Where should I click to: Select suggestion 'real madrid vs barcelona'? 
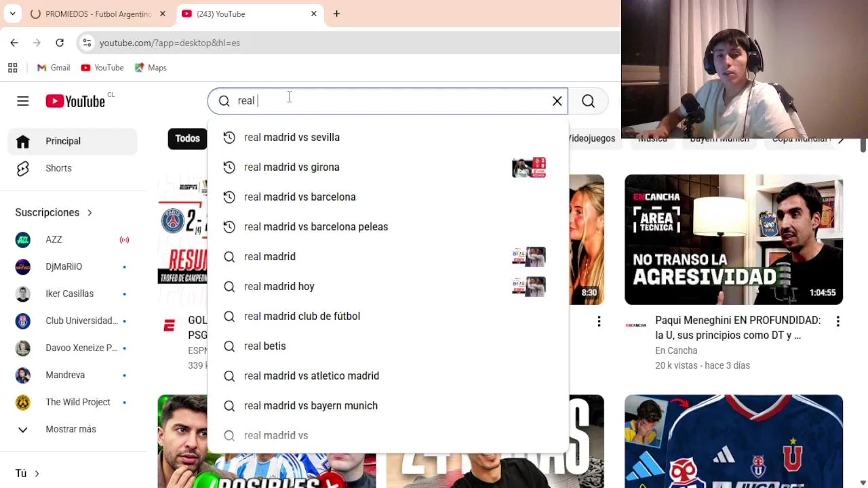[x=387, y=197]
